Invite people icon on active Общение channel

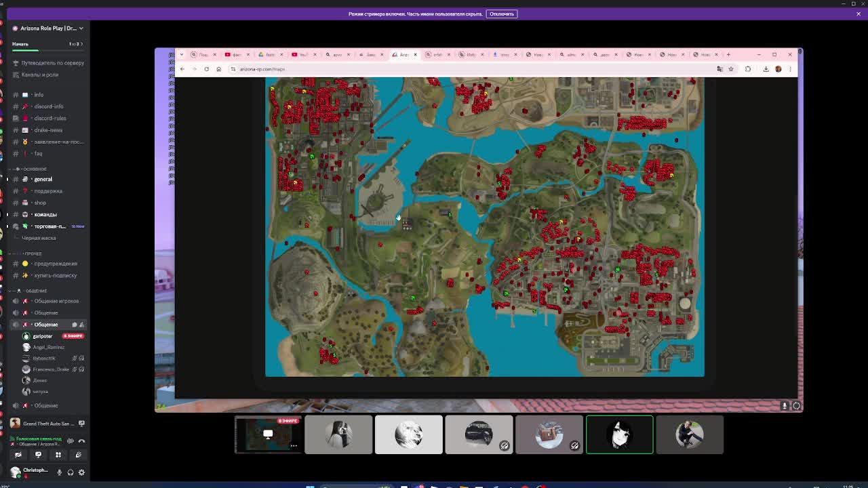click(81, 325)
